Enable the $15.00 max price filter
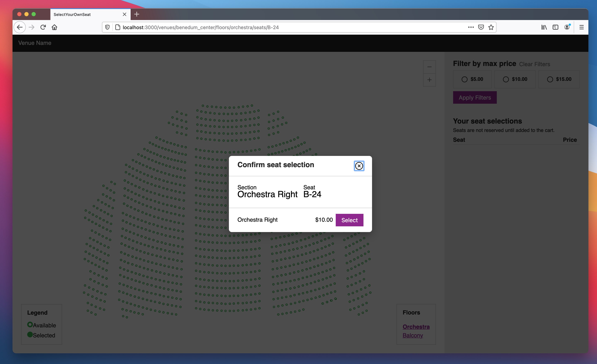The width and height of the screenshot is (597, 364). click(x=550, y=79)
